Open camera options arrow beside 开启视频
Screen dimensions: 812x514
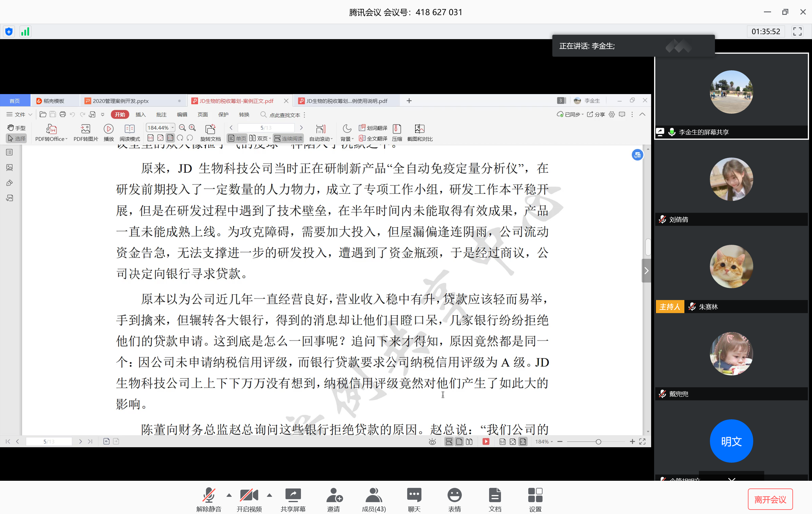point(269,495)
